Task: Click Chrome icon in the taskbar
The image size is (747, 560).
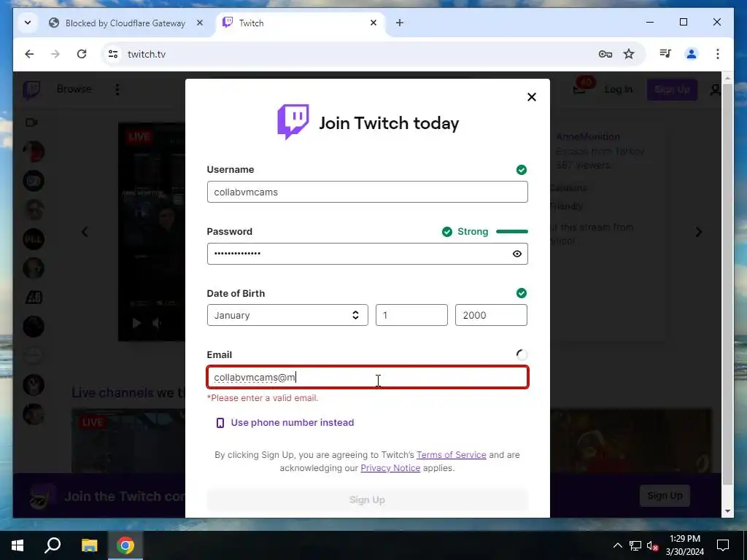Action: [125, 545]
